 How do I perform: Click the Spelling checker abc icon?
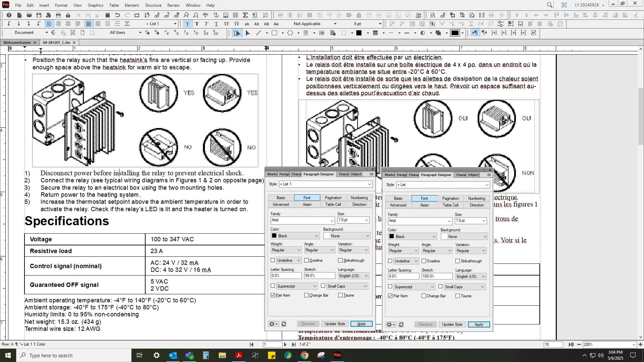(x=206, y=15)
